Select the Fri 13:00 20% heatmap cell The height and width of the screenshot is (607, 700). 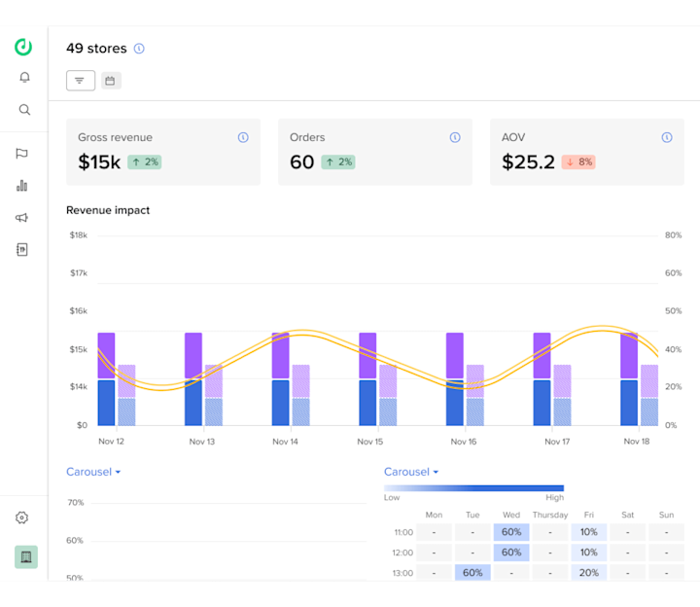pos(588,572)
